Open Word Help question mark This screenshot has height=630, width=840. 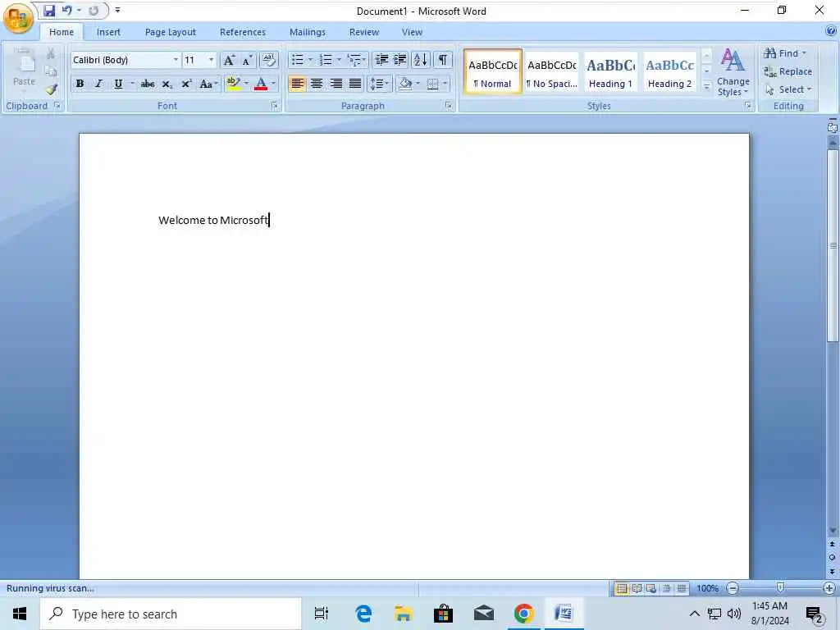click(x=831, y=32)
